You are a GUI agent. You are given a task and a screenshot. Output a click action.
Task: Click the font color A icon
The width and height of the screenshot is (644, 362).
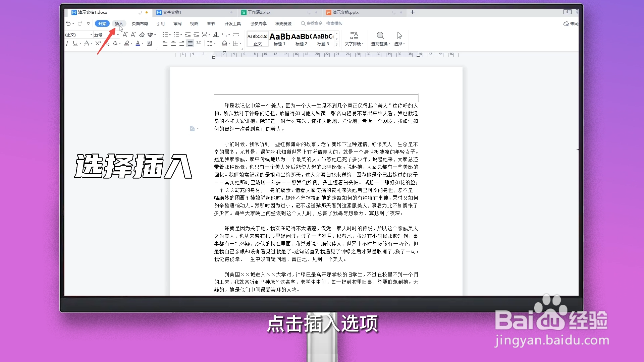pos(138,44)
